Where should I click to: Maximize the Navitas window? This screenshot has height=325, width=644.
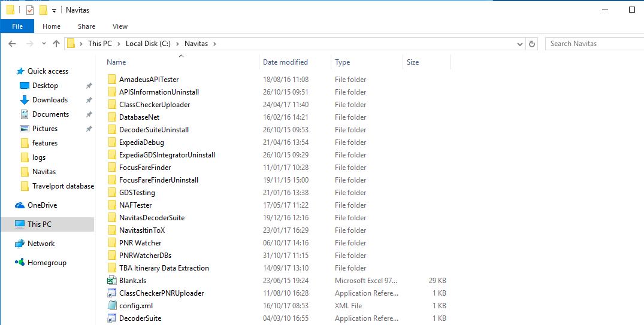point(632,10)
